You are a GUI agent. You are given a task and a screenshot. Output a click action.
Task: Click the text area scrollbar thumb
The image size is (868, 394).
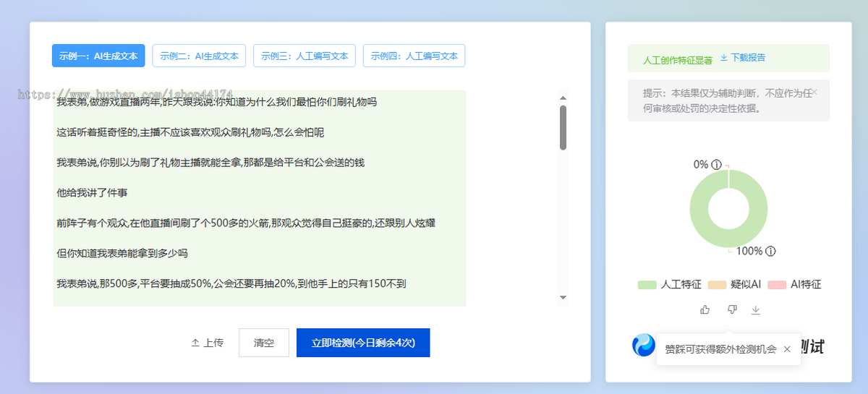click(563, 127)
